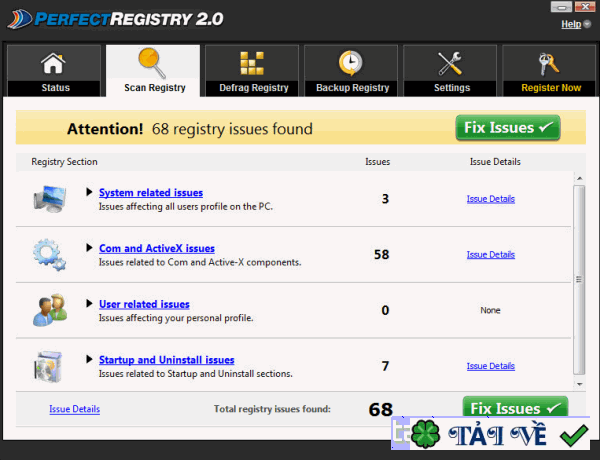Select the Scan Registry tab label
The width and height of the screenshot is (600, 460).
[x=155, y=88]
